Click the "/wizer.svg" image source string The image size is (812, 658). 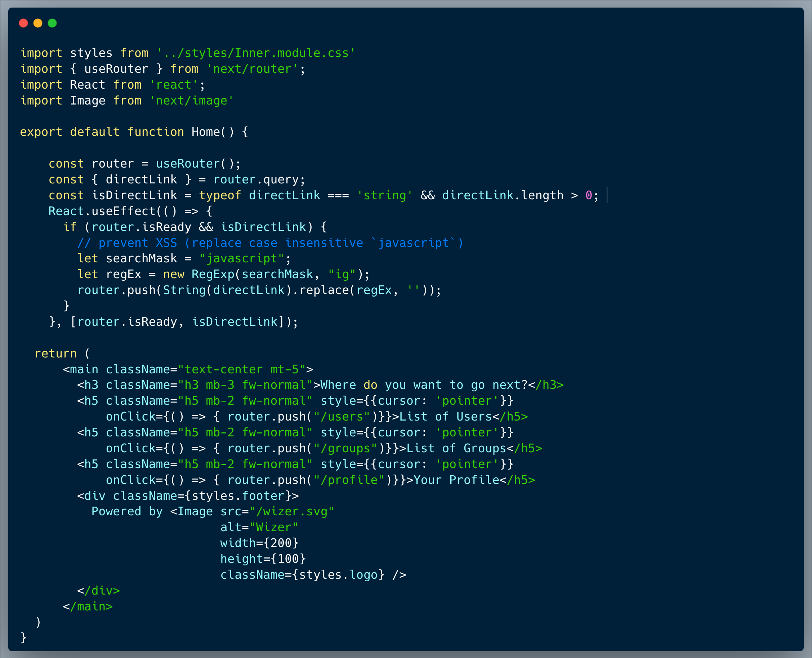(x=292, y=512)
